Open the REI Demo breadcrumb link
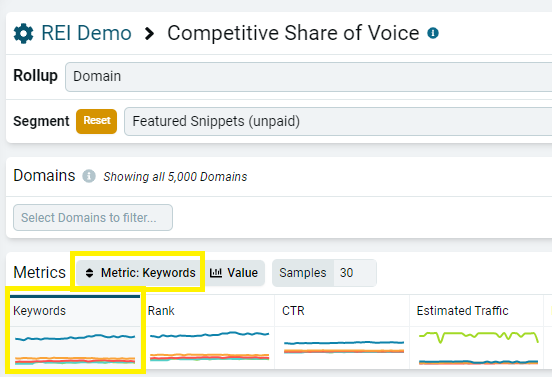This screenshot has width=552, height=377. pos(86,33)
